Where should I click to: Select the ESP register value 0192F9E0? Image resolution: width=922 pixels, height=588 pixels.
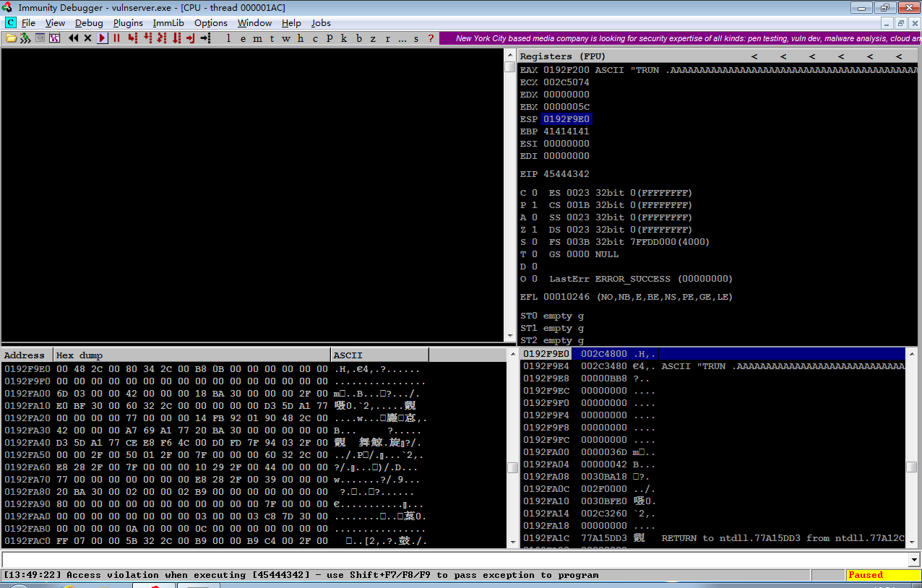566,119
